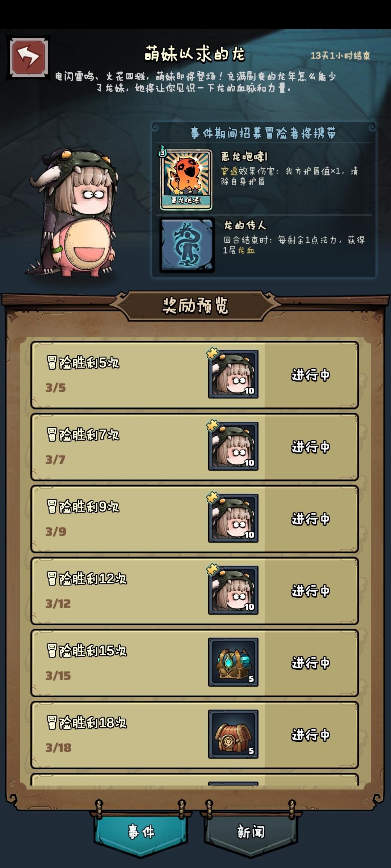This screenshot has height=868, width=391.
Task: Open the 恶龙咆哮! card icon
Action: tap(186, 179)
